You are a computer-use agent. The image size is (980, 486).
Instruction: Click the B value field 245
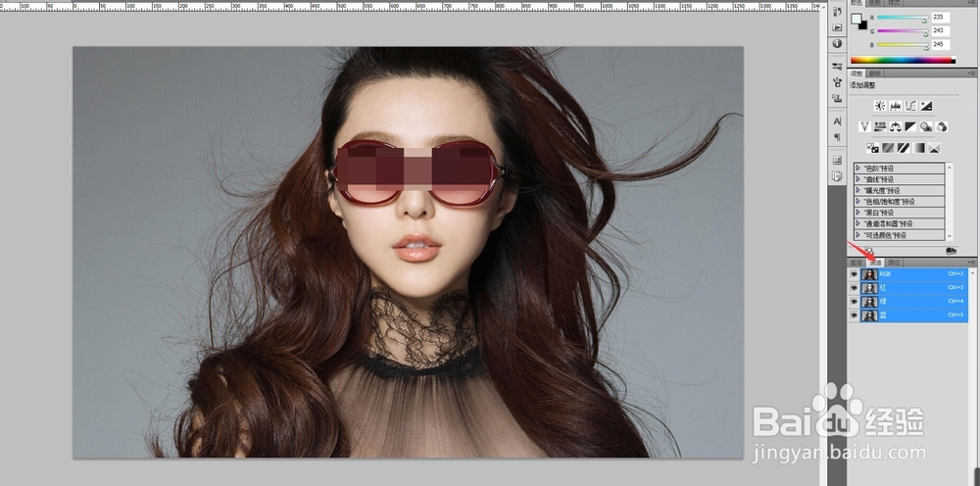(941, 44)
